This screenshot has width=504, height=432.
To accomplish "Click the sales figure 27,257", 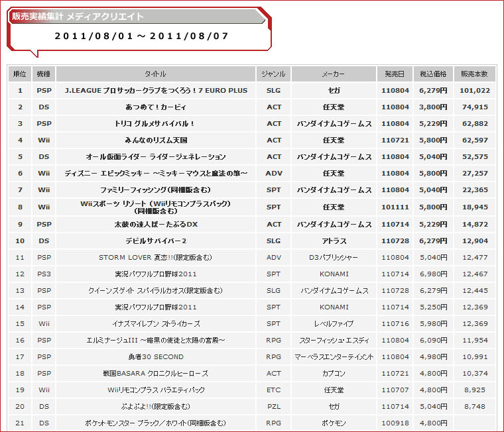I will click(475, 174).
